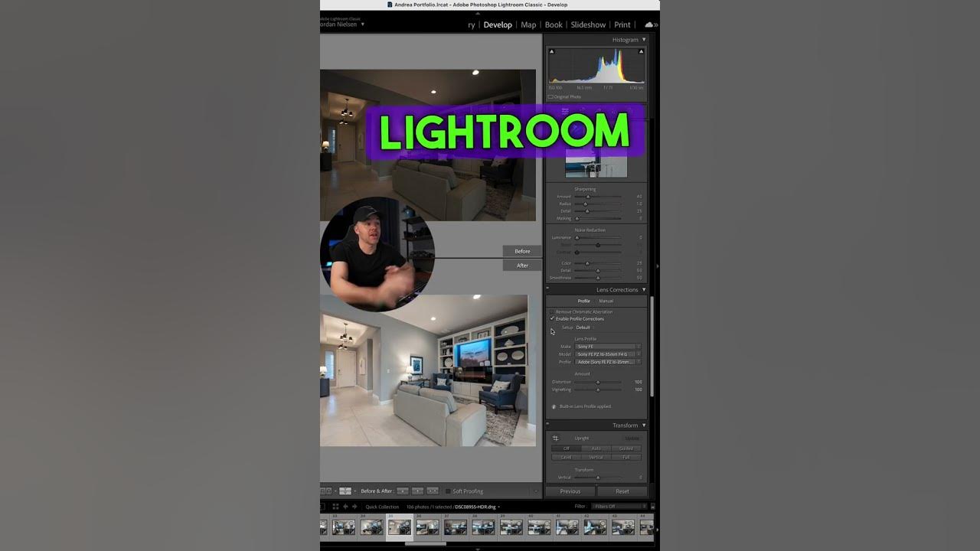This screenshot has height=551, width=980.
Task: Select the Guided Upright tool icon
Action: (x=556, y=439)
